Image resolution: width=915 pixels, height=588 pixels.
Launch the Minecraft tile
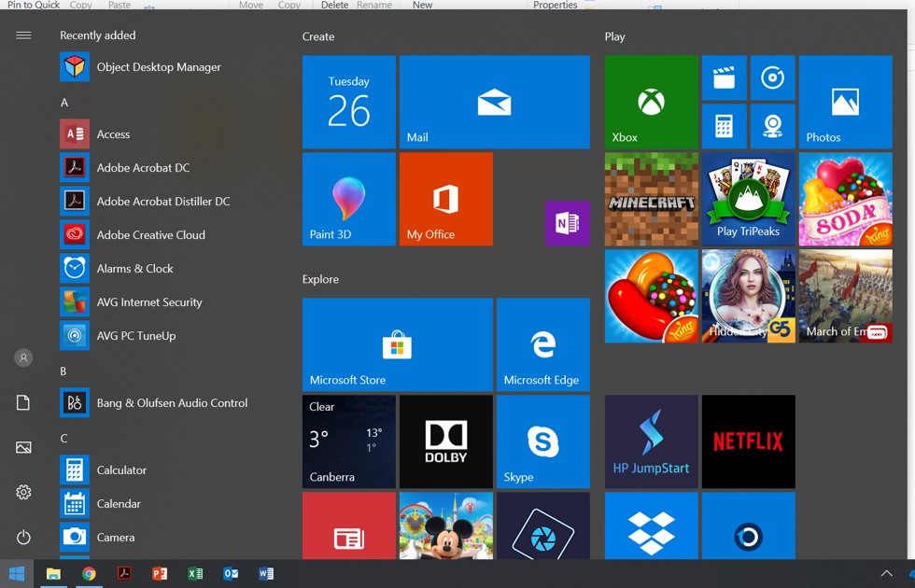[x=652, y=199]
